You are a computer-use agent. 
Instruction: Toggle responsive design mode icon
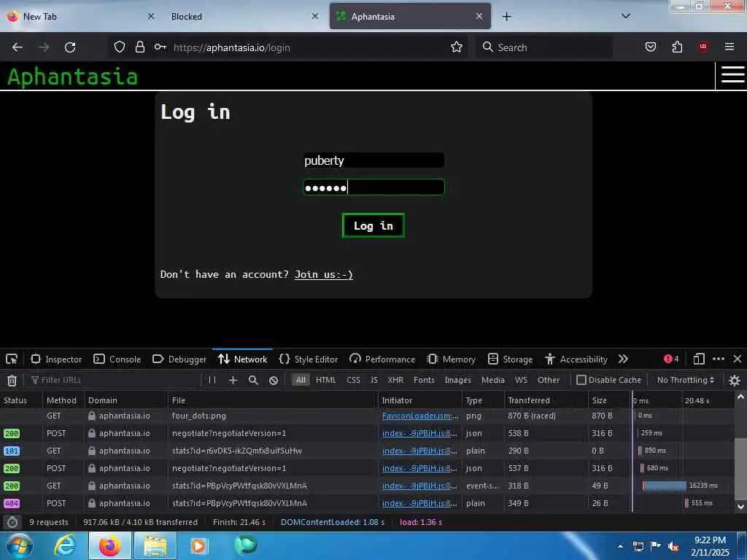click(x=699, y=359)
